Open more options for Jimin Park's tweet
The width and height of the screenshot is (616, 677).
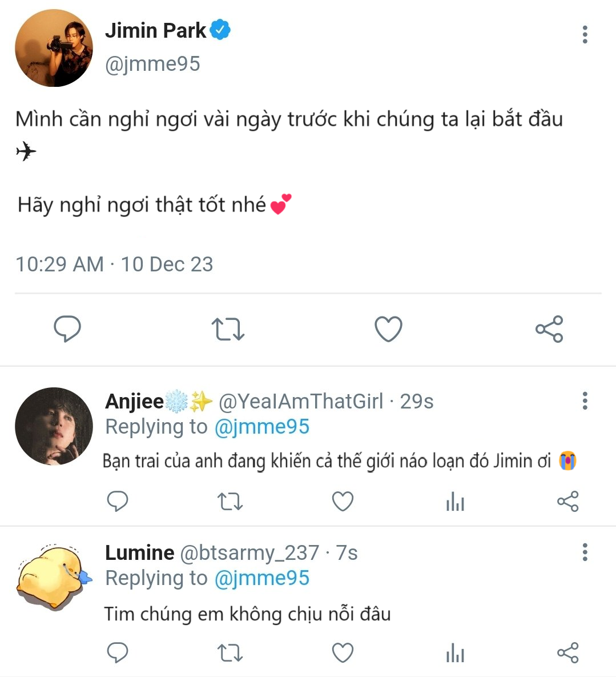585,35
